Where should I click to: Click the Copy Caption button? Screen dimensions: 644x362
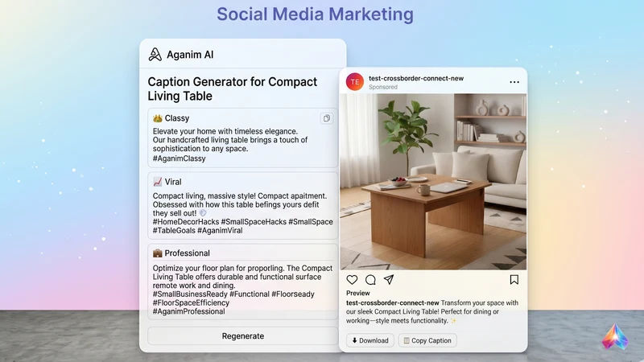click(427, 340)
